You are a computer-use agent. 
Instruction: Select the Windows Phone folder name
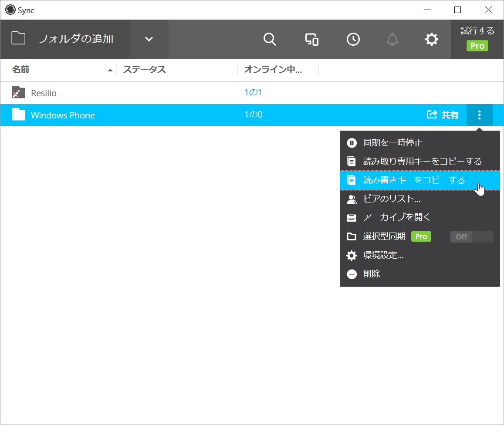pos(63,115)
